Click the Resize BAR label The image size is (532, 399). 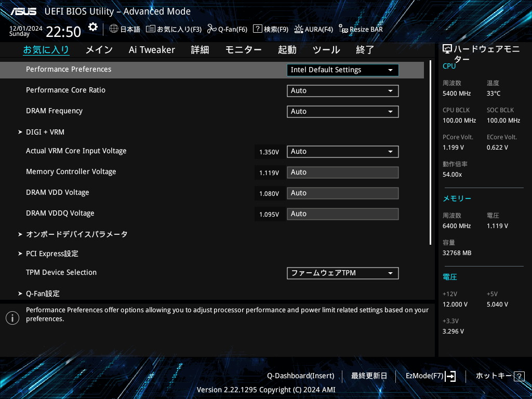pos(366,29)
